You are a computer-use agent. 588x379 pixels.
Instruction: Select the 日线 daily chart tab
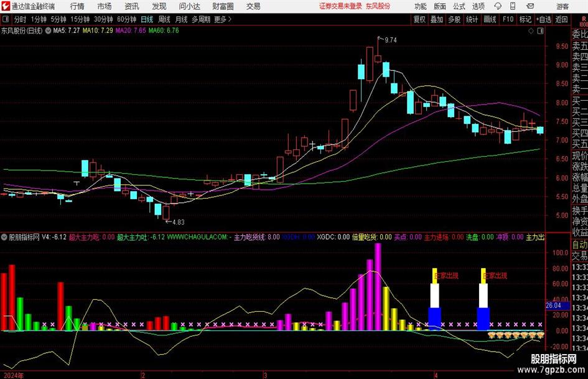147,19
